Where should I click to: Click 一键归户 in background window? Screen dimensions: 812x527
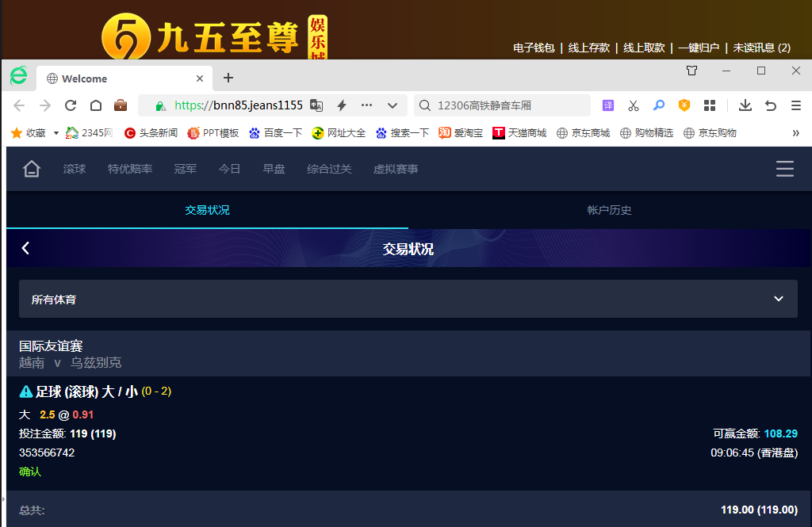[699, 48]
